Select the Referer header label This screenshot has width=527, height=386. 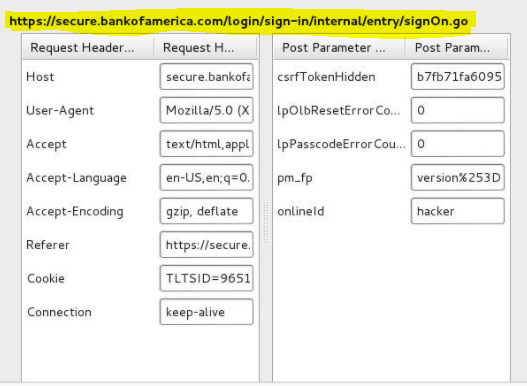click(x=48, y=245)
